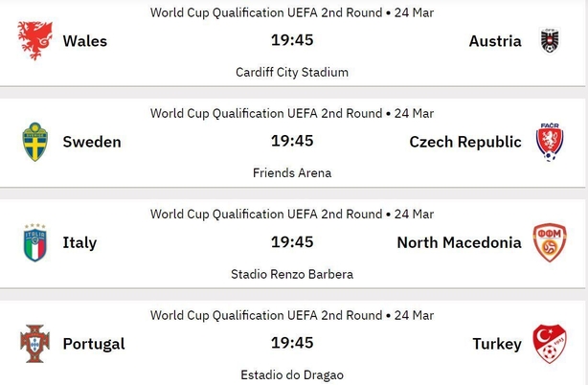The image size is (588, 385).
Task: Open the Austria team name link
Action: 495,41
